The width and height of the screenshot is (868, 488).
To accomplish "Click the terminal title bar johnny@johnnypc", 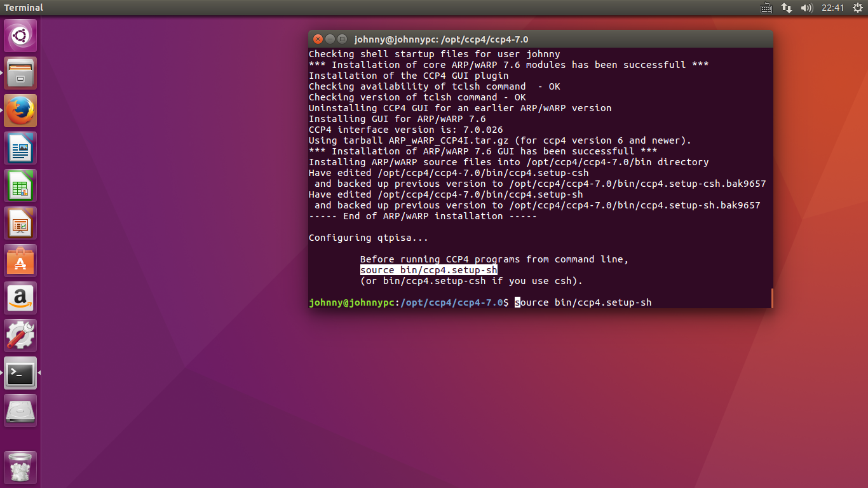I will pyautogui.click(x=441, y=39).
